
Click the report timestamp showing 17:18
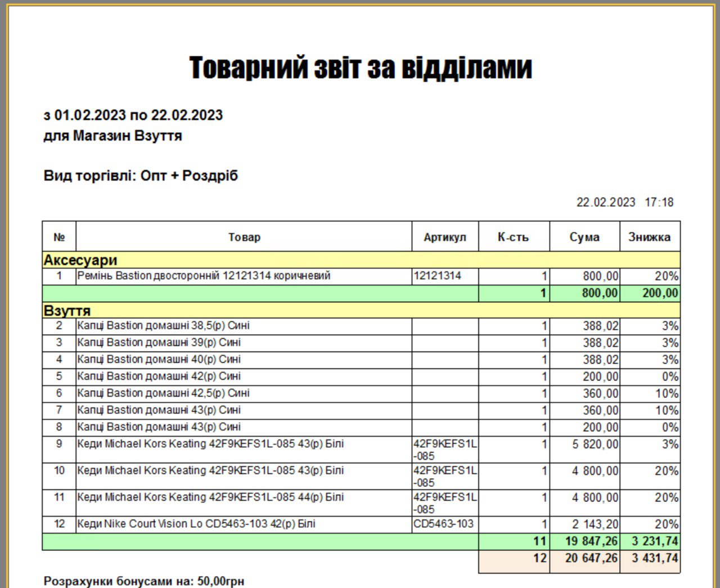coord(659,202)
